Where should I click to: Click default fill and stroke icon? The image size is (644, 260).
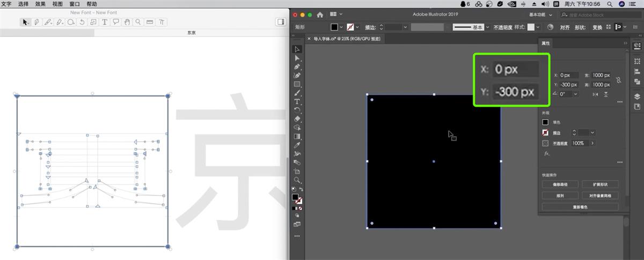[x=294, y=189]
